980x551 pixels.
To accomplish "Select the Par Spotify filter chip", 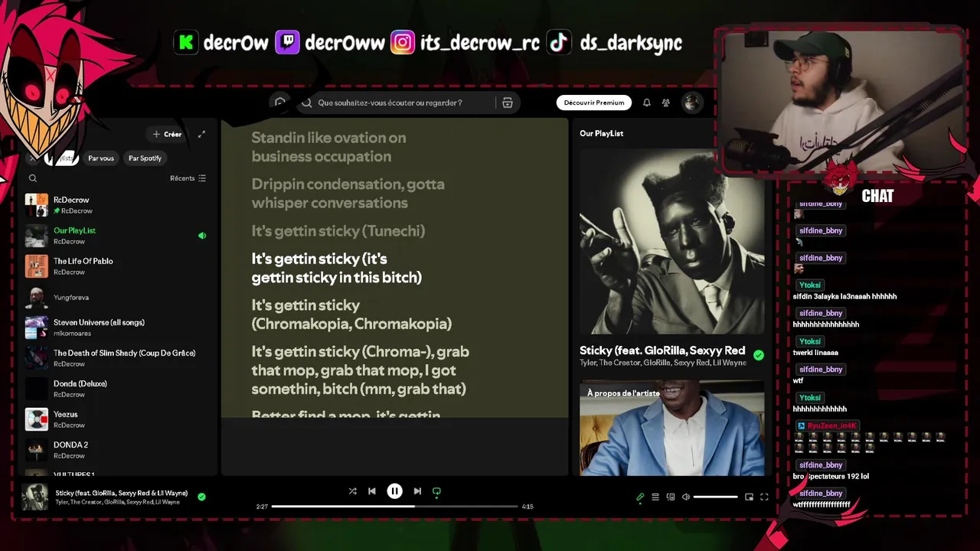I will [145, 158].
